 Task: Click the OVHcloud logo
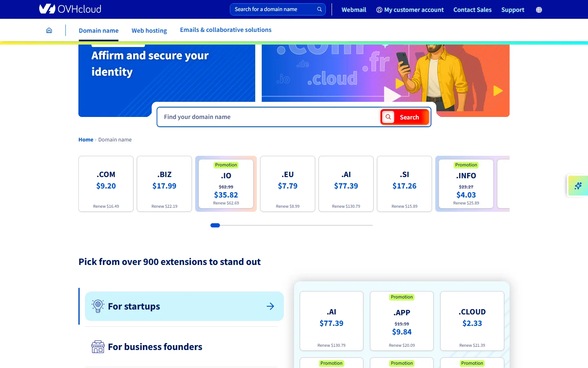click(70, 9)
